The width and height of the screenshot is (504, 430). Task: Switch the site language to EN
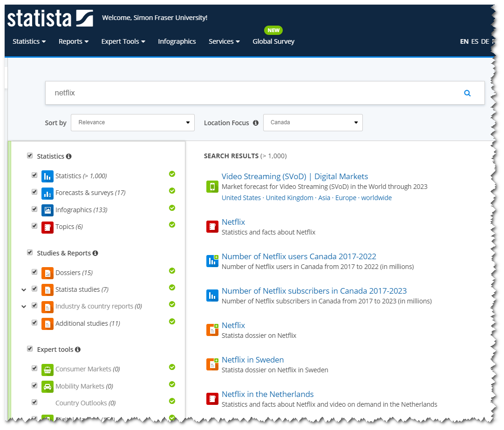(464, 41)
